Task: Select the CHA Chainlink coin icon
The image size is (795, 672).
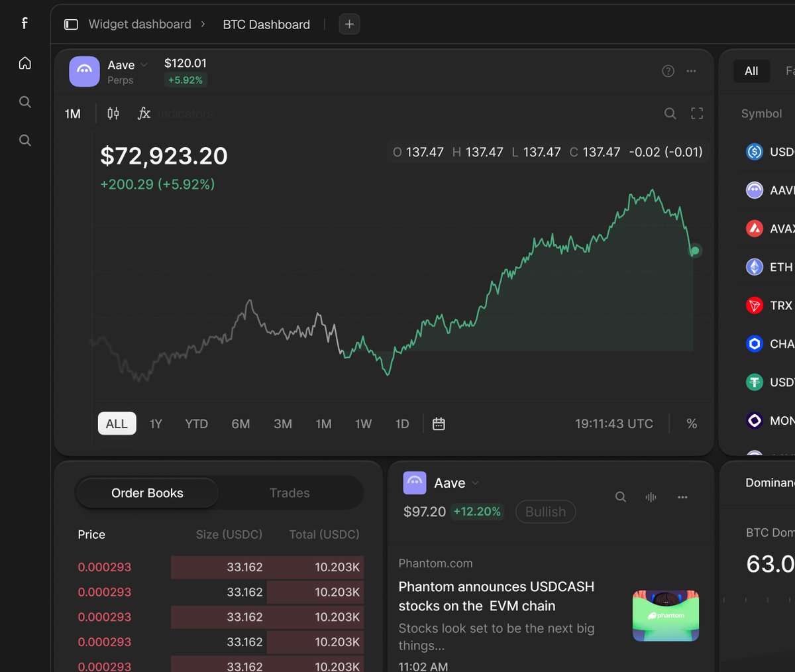Action: 755,344
